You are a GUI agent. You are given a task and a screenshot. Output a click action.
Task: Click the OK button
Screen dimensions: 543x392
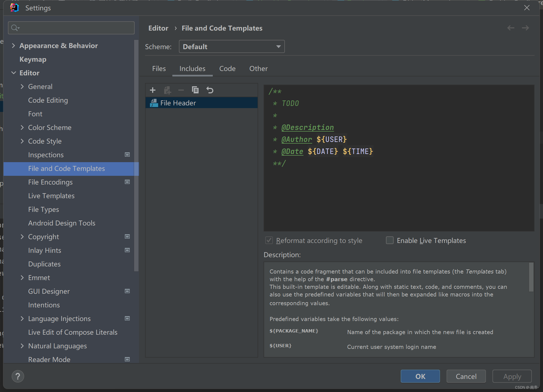pyautogui.click(x=420, y=376)
